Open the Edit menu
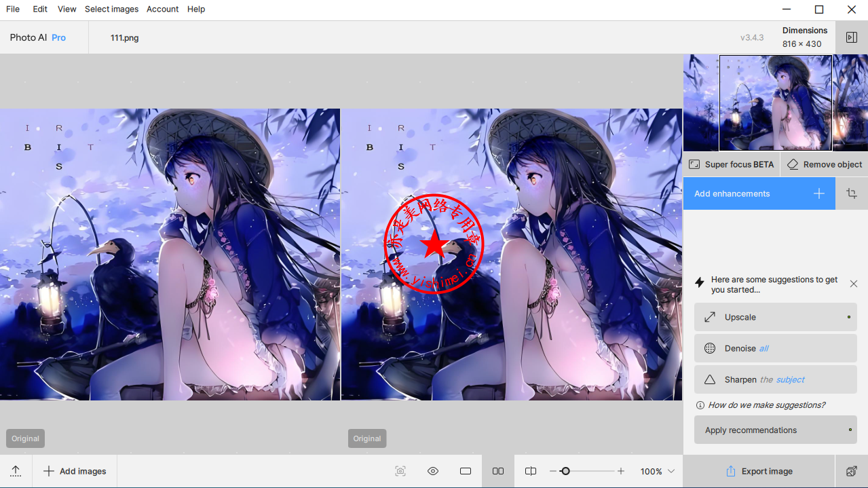Screen dimensions: 868x488 click(40, 10)
